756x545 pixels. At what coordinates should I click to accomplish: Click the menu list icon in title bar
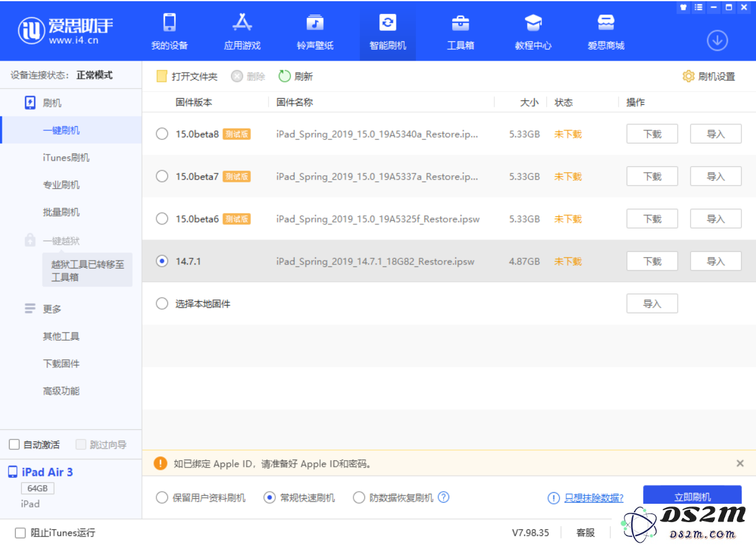[698, 7]
